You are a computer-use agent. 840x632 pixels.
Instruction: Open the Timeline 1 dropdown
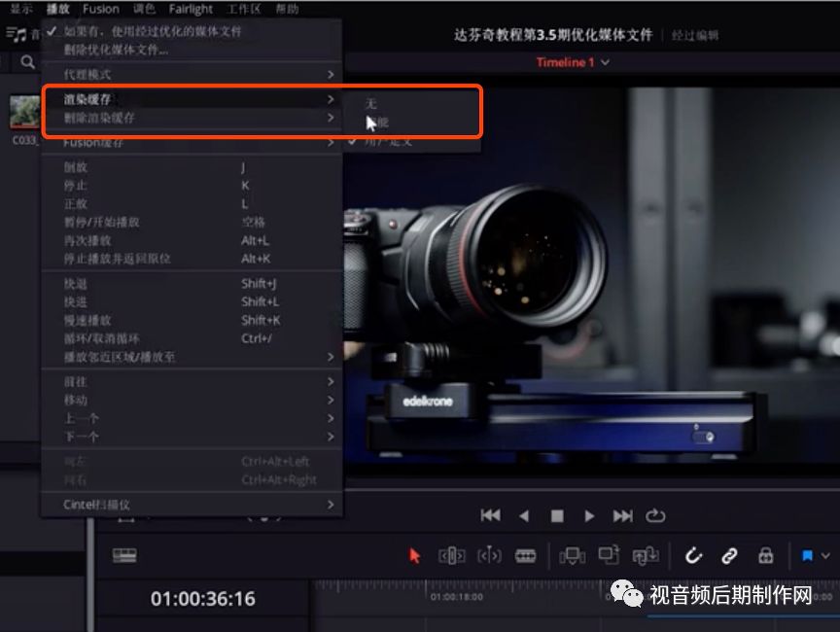573,62
